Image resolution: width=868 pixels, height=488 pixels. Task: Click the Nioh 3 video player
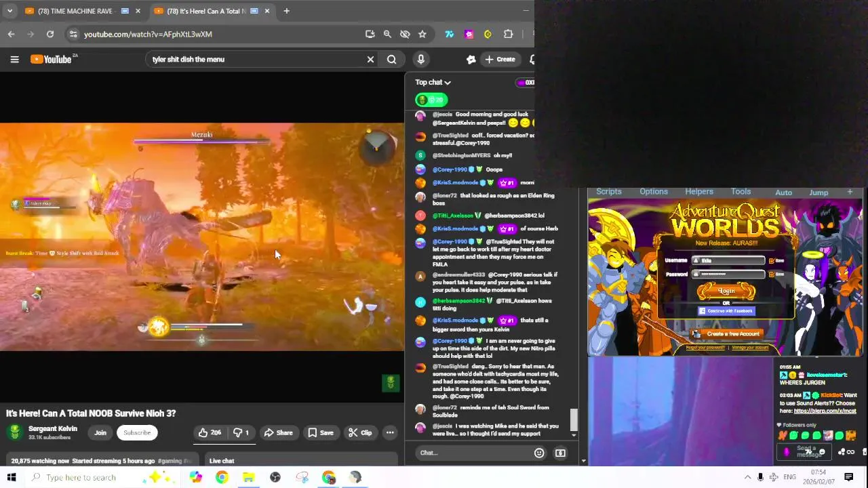point(202,237)
